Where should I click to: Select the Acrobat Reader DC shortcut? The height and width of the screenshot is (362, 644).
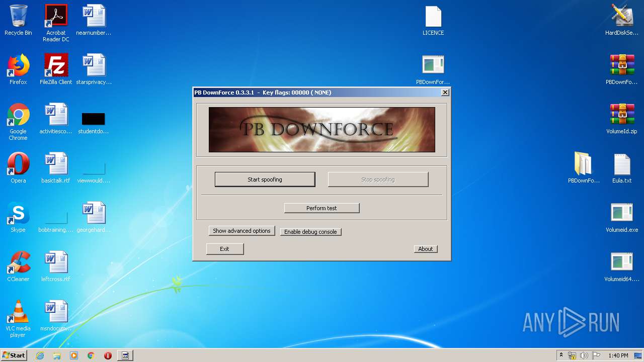click(x=56, y=23)
